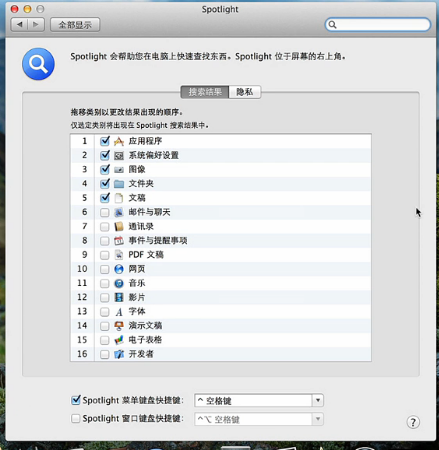Enable the 影片 checkbox
The height and width of the screenshot is (450, 439).
point(105,297)
